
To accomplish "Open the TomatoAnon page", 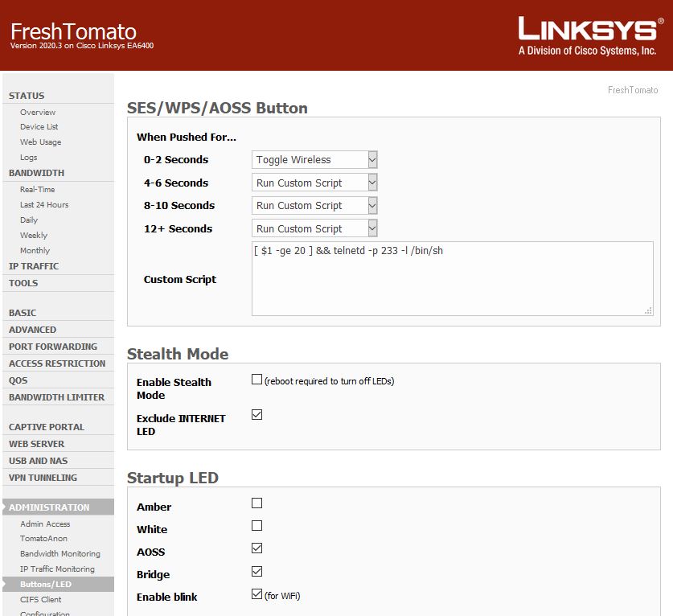I will pyautogui.click(x=43, y=539).
